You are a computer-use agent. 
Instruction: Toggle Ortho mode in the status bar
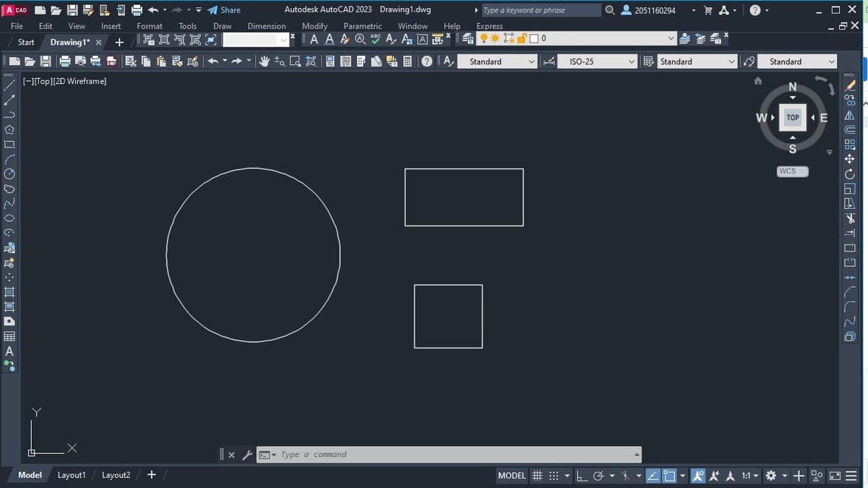click(584, 476)
